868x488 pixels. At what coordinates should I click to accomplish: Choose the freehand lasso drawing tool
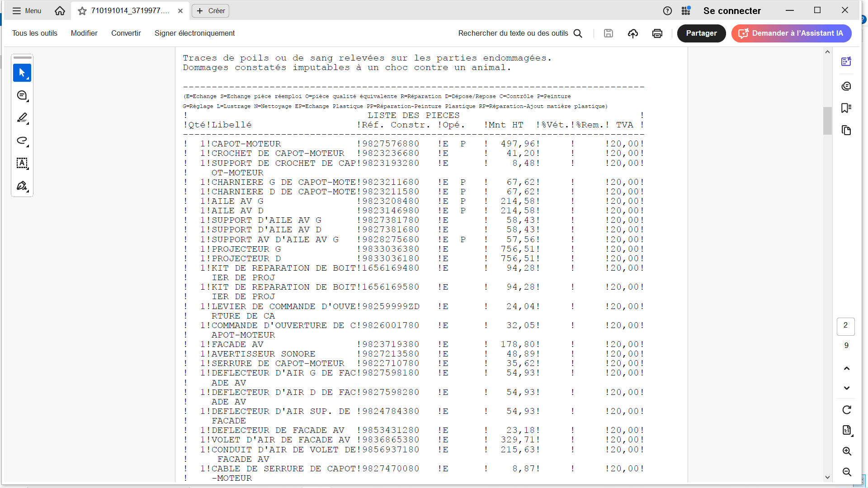pyautogui.click(x=22, y=141)
